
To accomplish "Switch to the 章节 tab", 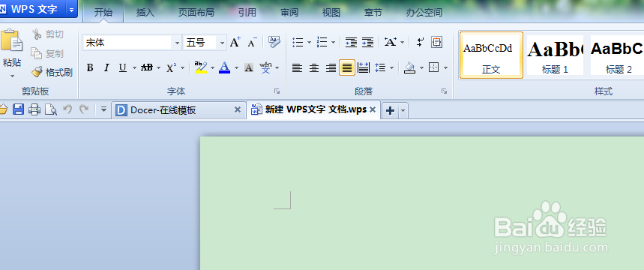I will click(x=373, y=12).
